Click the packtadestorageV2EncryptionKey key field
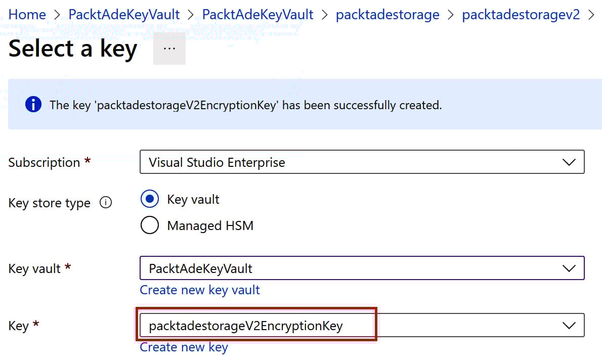 pyautogui.click(x=246, y=326)
